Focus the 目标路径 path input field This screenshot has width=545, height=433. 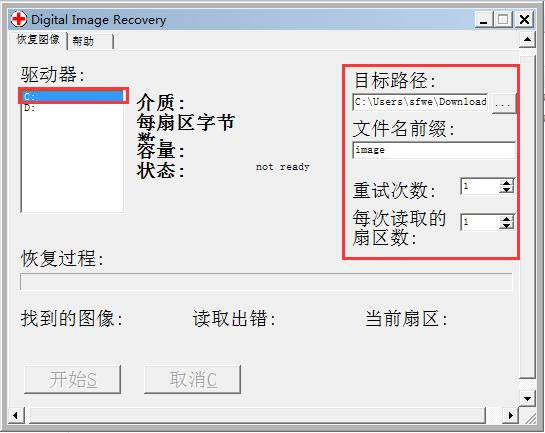420,102
